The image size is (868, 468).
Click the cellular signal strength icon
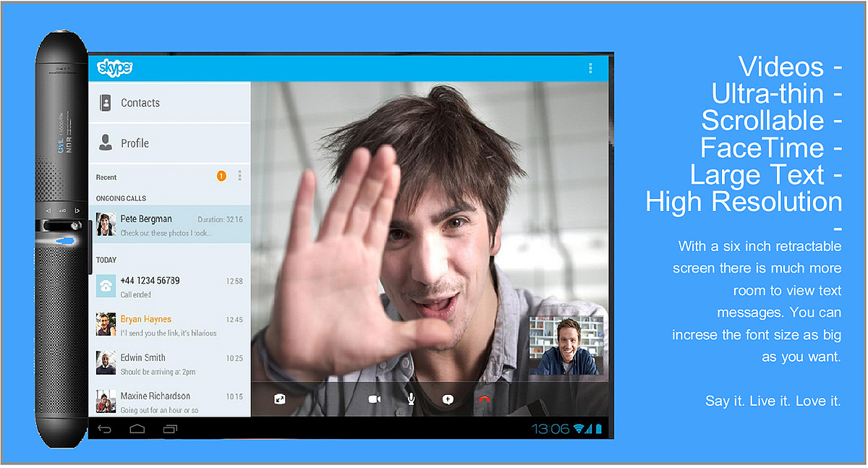click(x=590, y=429)
